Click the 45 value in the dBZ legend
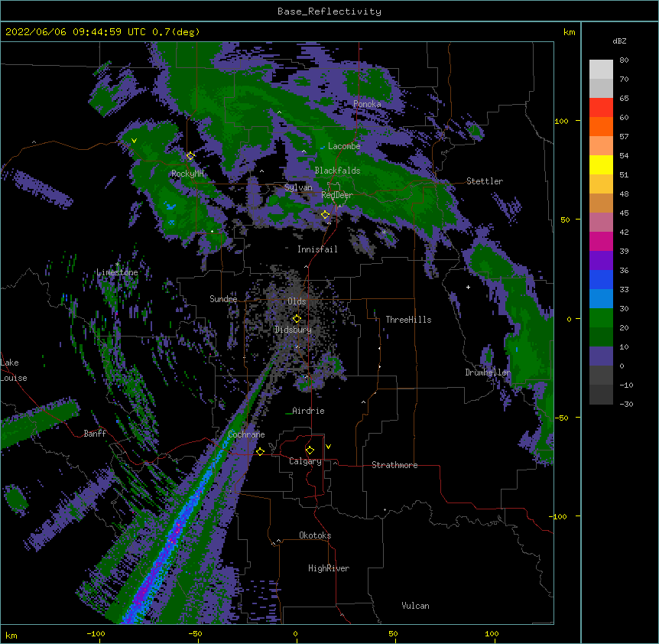 pyautogui.click(x=624, y=213)
